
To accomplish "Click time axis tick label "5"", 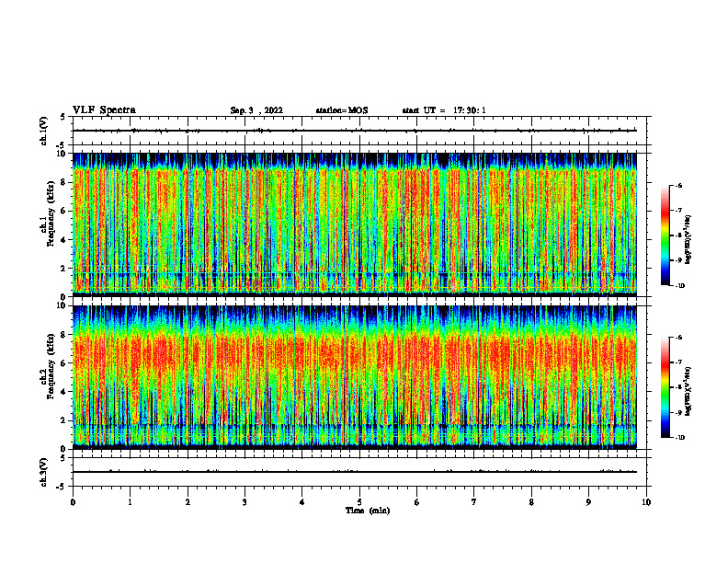I will (x=359, y=502).
